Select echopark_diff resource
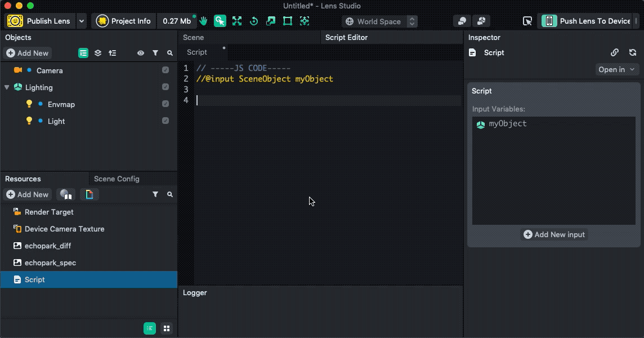 [89, 246]
